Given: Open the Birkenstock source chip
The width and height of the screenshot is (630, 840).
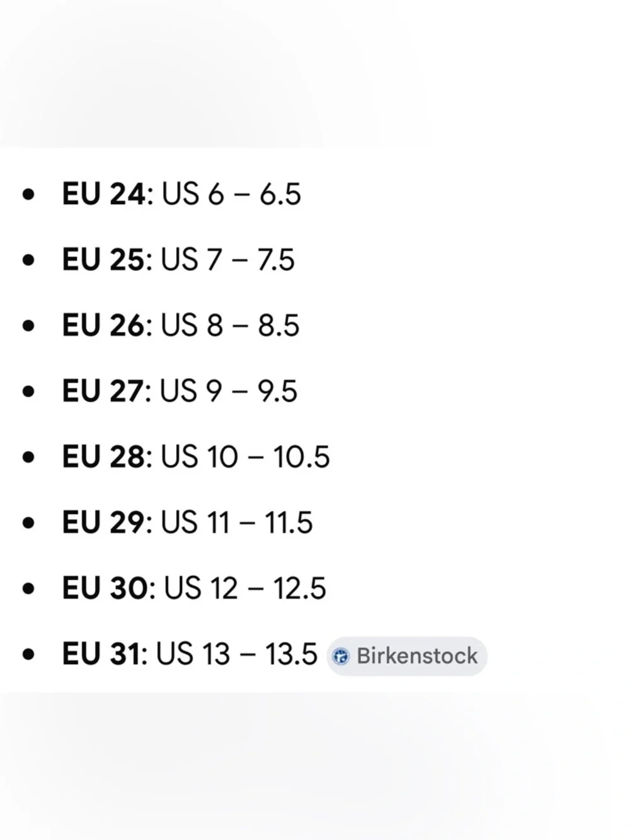Looking at the screenshot, I should click(407, 656).
